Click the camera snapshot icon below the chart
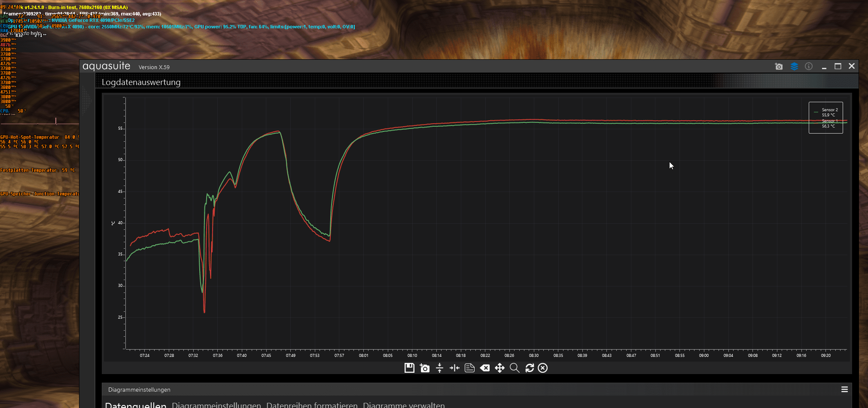 425,368
